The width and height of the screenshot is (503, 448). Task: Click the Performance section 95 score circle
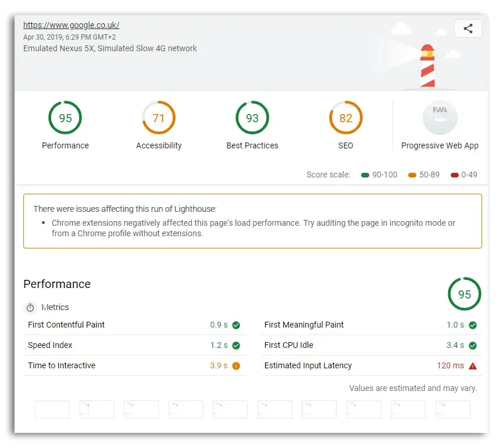[x=464, y=294]
